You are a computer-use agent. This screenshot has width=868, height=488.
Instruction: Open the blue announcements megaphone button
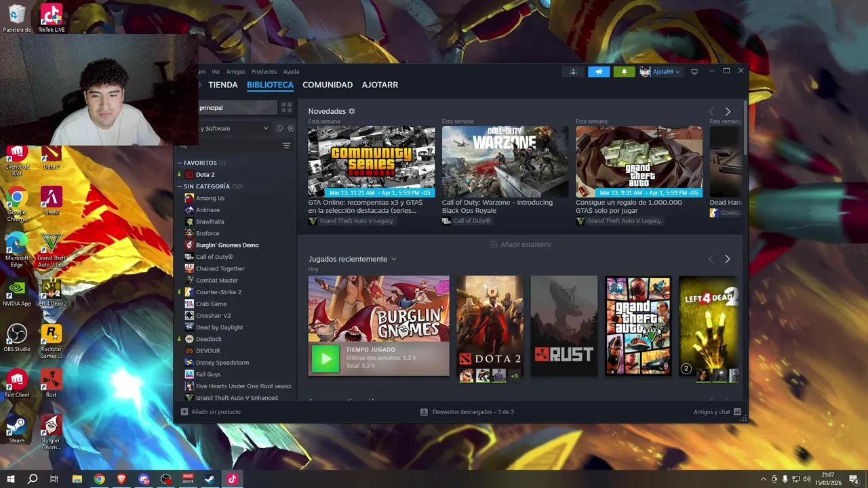pyautogui.click(x=599, y=72)
